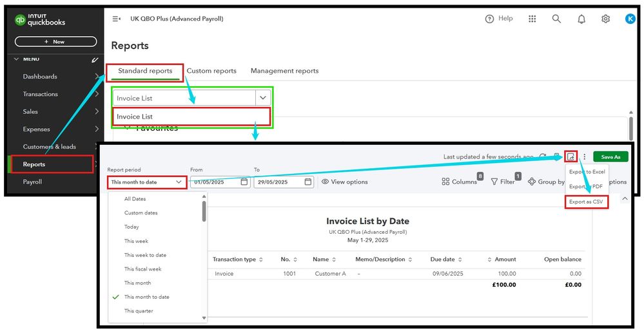Choose Export as CSV
The image size is (644, 333).
coord(586,202)
